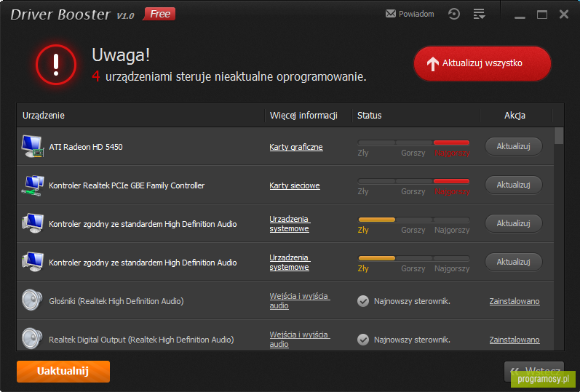Click the orange status bar of second HD Audio controller

coord(376,257)
